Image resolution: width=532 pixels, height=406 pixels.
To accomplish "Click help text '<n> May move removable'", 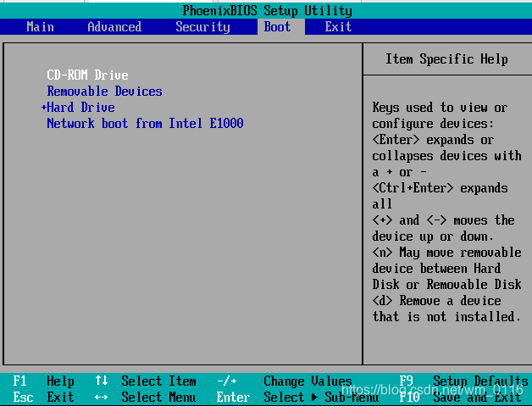I will click(x=446, y=253).
